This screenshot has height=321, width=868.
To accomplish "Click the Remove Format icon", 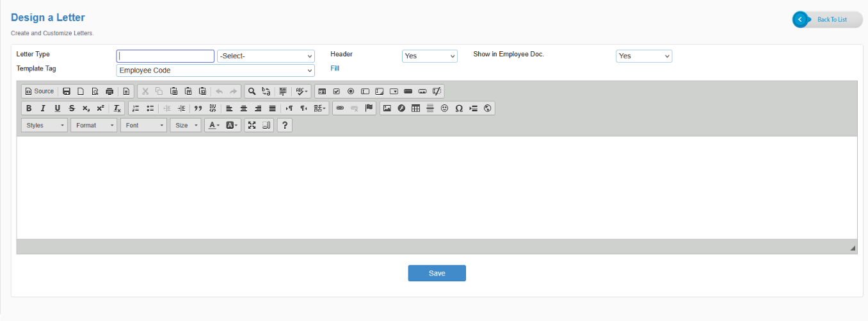I will pyautogui.click(x=117, y=108).
